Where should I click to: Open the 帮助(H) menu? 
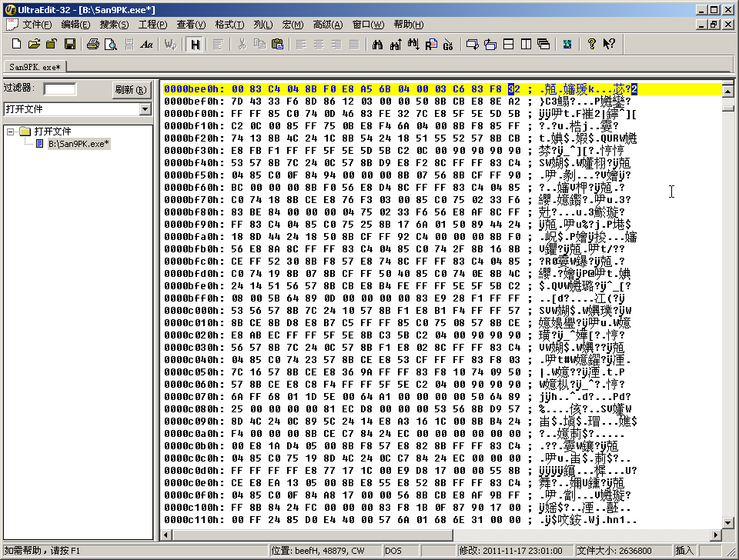(408, 25)
